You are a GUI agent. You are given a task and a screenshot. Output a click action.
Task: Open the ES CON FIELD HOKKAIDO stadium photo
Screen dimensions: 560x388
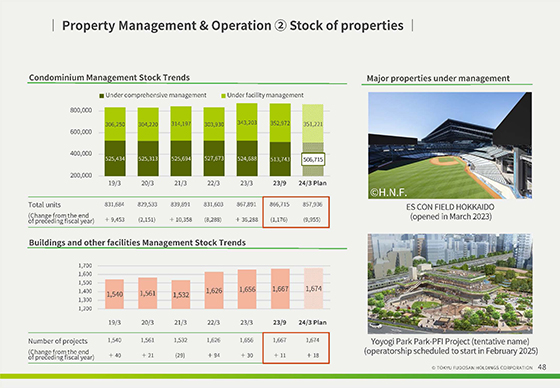(x=450, y=145)
